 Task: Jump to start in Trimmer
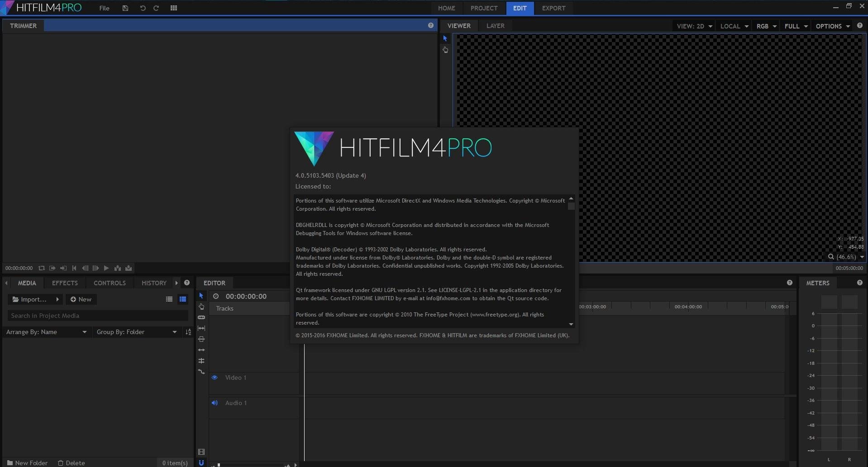click(x=74, y=268)
